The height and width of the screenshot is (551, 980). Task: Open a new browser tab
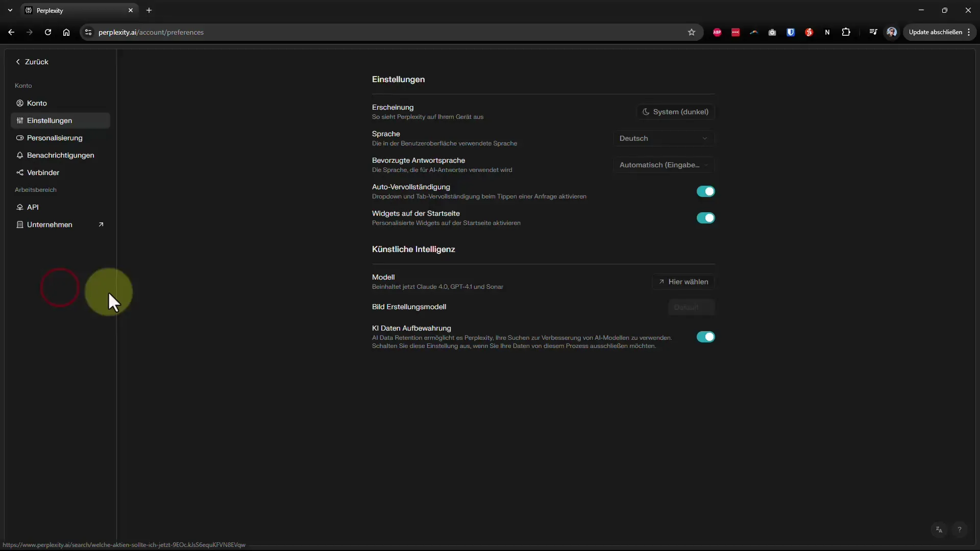tap(149, 10)
